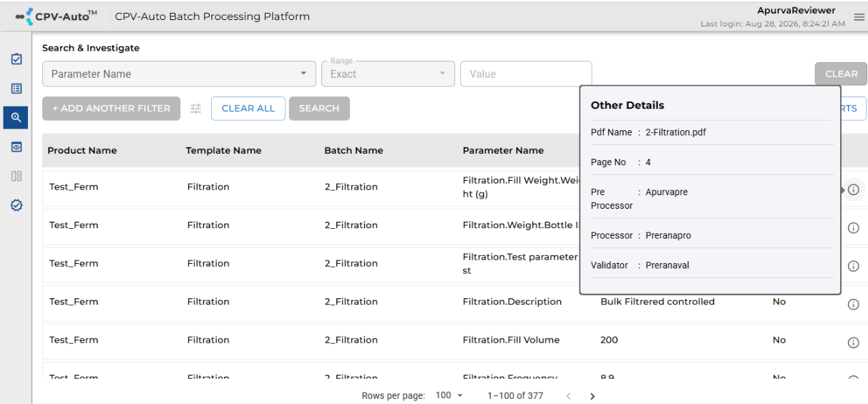The width and height of the screenshot is (868, 404).
Task: Click the Template Name column header
Action: 223,151
